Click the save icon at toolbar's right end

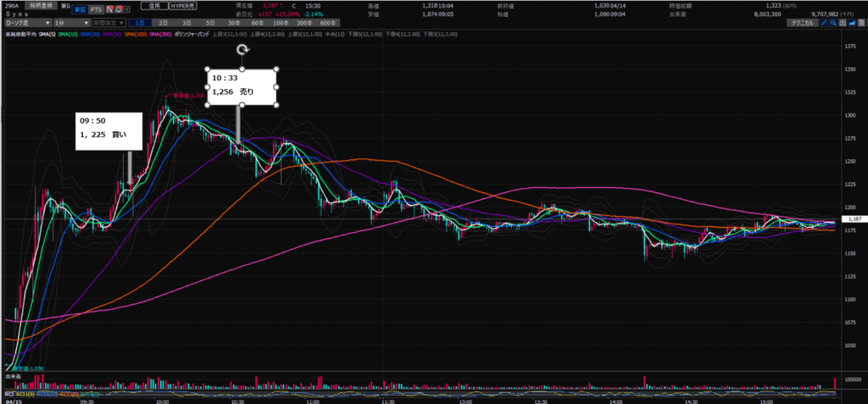[x=861, y=23]
